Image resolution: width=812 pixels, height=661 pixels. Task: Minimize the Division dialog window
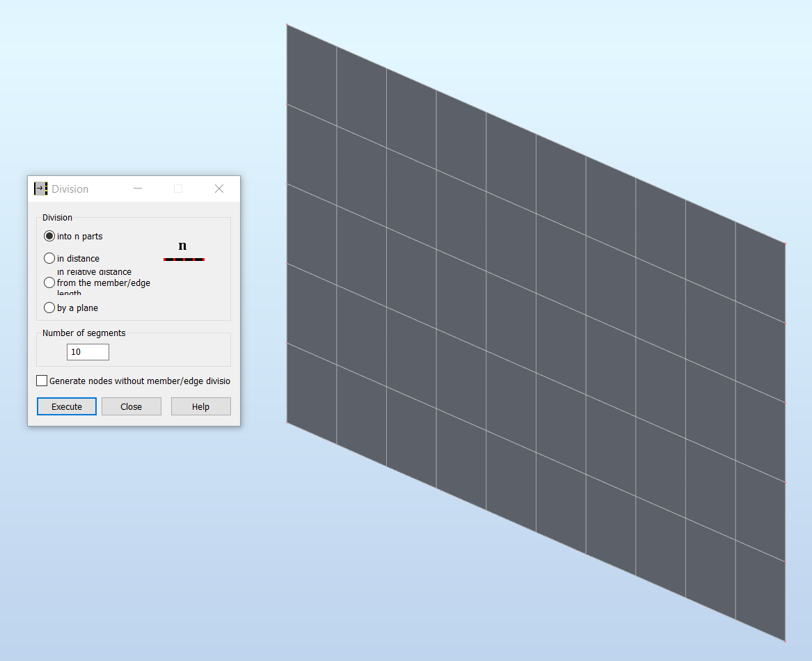(137, 189)
